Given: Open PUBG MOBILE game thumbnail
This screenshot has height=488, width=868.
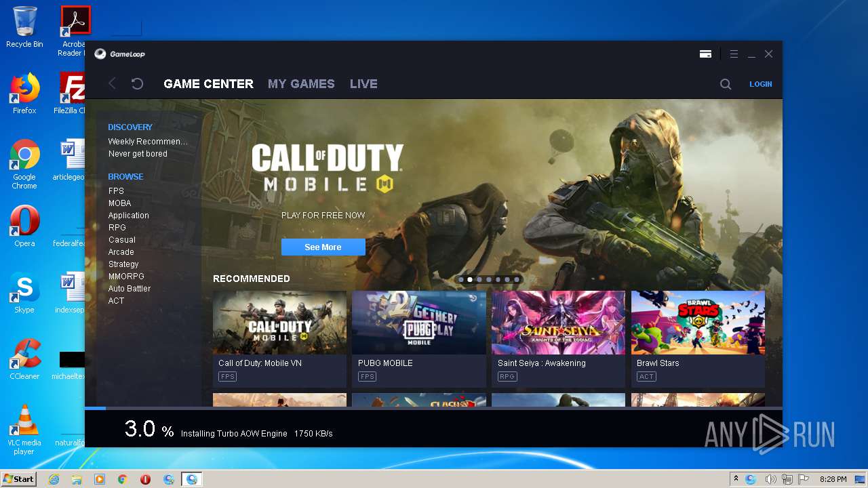Looking at the screenshot, I should pos(419,323).
